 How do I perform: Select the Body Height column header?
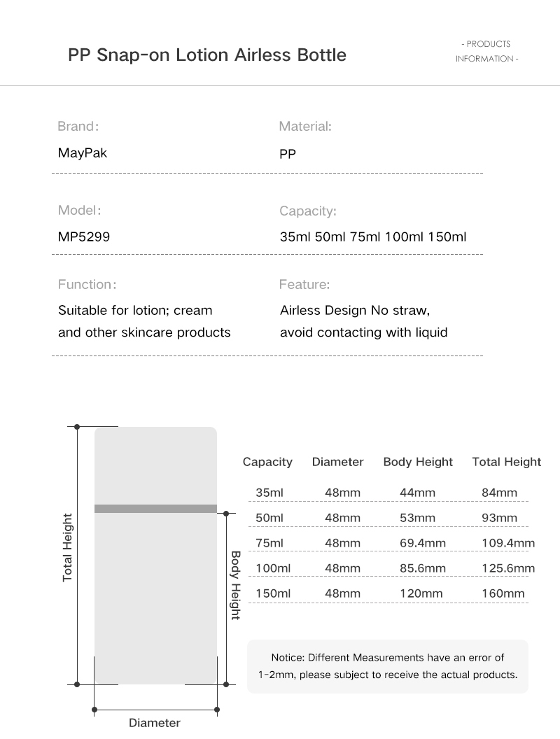[418, 463]
